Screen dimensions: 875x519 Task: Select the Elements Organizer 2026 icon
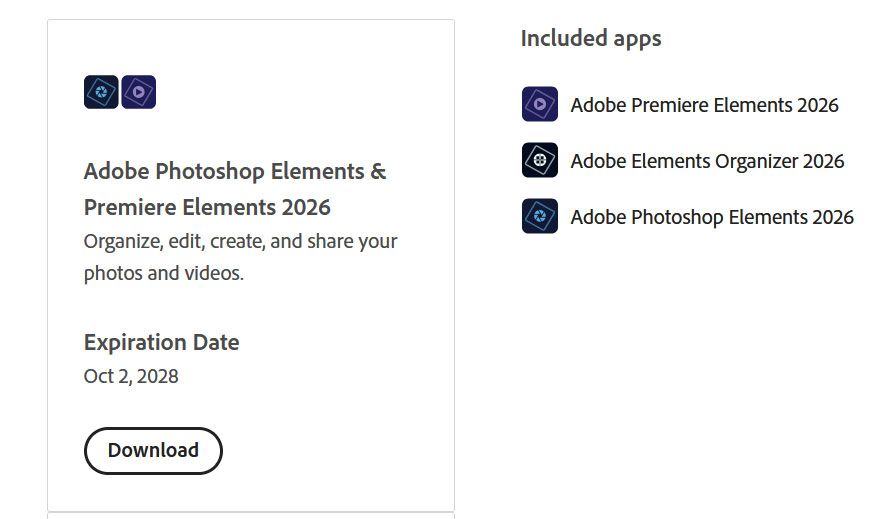tap(540, 160)
